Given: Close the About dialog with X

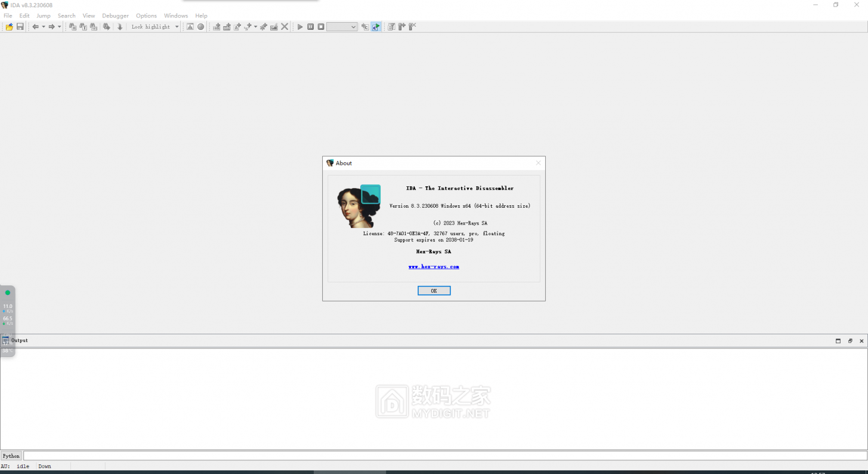Looking at the screenshot, I should [538, 163].
